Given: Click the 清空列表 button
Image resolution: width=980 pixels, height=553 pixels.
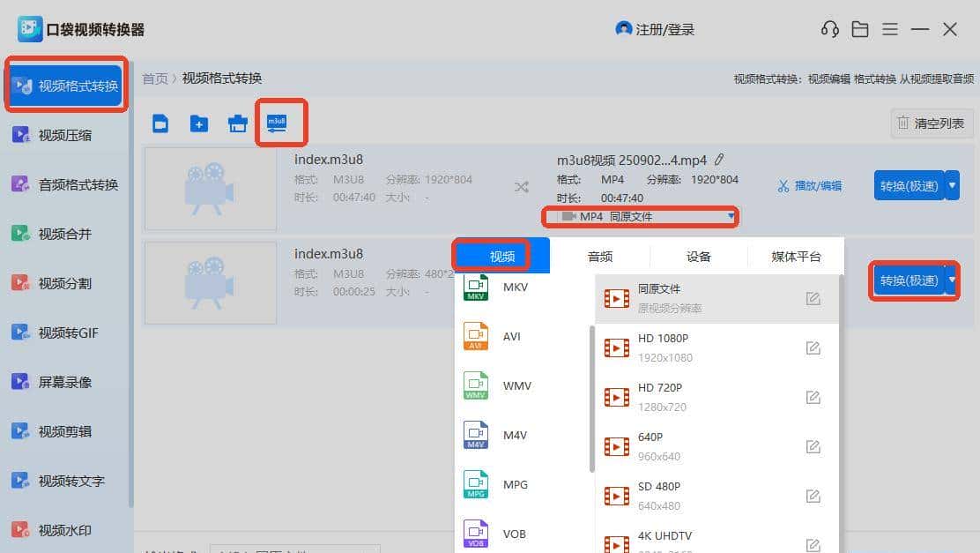Looking at the screenshot, I should 931,123.
